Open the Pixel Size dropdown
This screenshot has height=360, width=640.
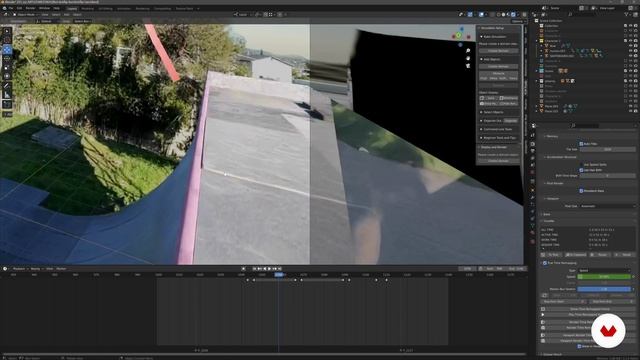608,206
